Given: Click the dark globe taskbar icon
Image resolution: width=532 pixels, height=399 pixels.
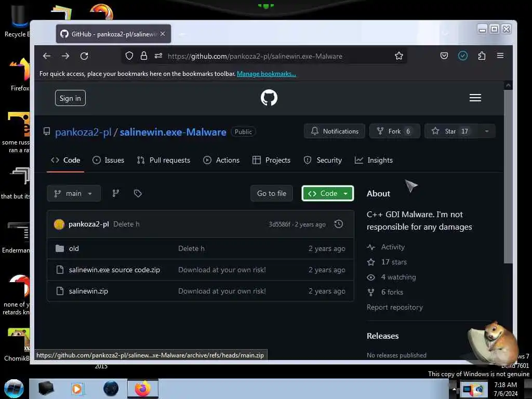Looking at the screenshot, I should [x=111, y=389].
